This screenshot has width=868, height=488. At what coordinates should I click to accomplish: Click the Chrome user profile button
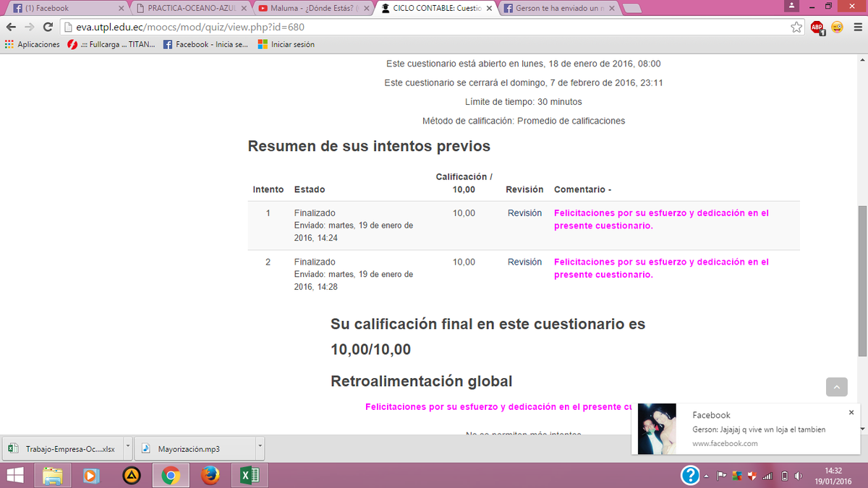coord(792,6)
